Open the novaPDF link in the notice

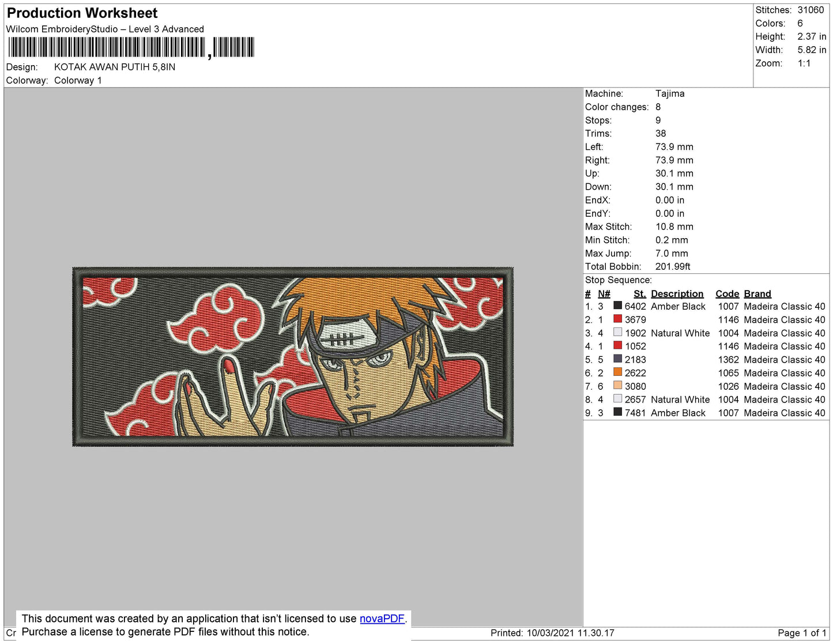click(x=382, y=619)
